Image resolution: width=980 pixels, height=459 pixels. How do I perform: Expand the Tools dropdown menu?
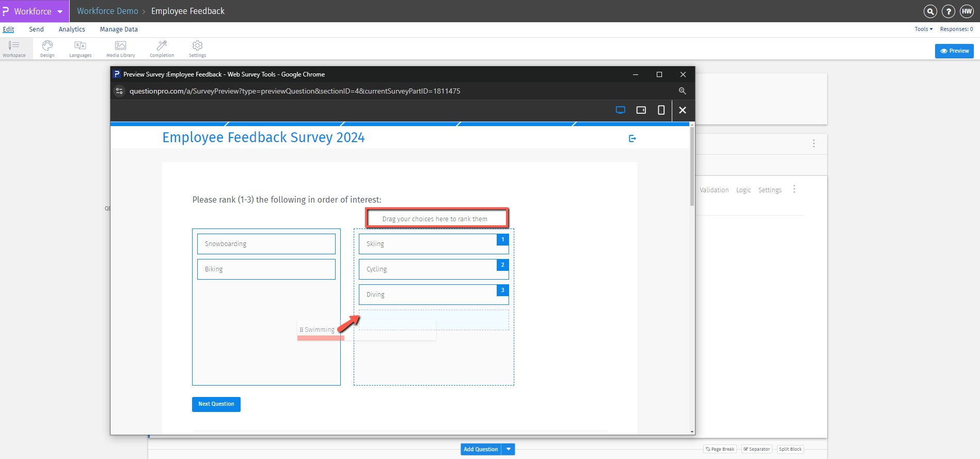pyautogui.click(x=924, y=29)
